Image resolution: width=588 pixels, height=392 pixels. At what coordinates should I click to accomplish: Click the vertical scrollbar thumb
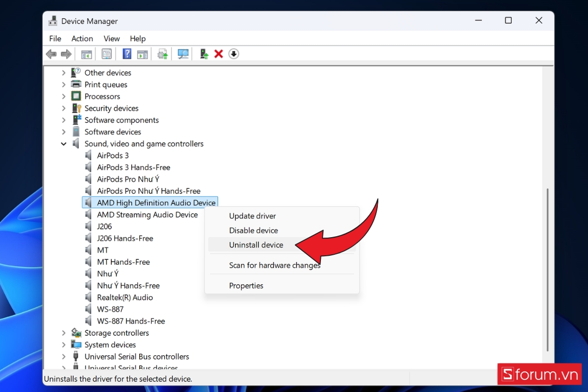coord(547,269)
